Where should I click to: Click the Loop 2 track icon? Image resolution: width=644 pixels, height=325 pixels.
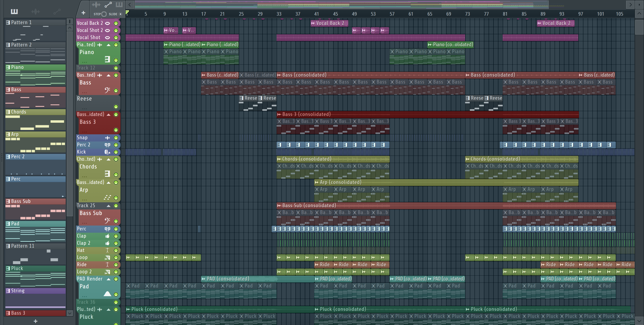pyautogui.click(x=107, y=272)
